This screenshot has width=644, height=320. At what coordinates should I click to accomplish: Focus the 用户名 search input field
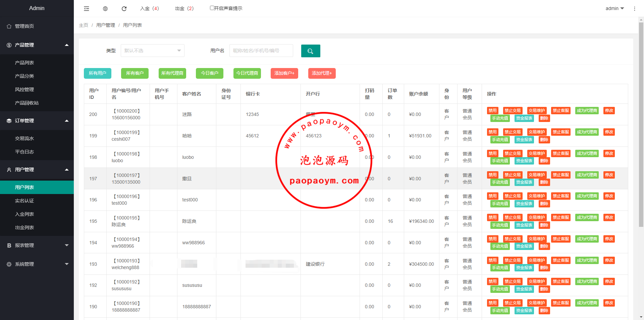[261, 51]
